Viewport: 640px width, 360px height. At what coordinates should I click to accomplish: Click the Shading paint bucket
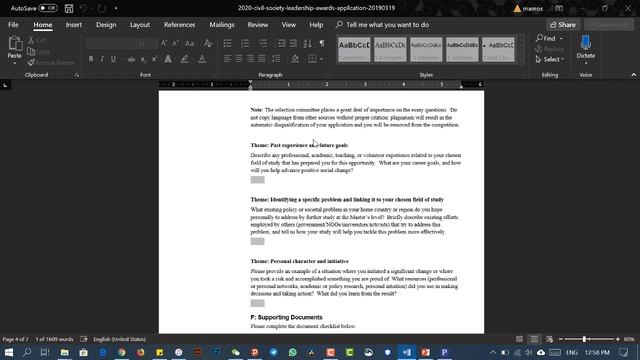(x=295, y=59)
